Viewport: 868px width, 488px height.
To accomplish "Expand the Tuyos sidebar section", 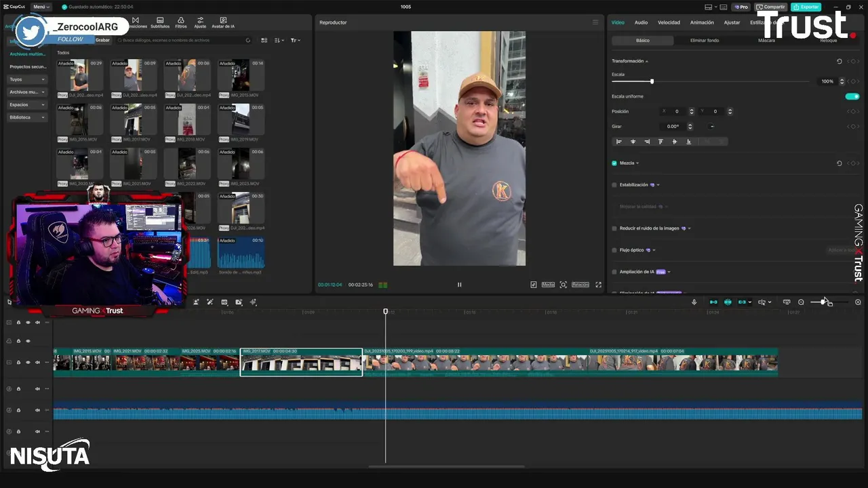I will 27,79.
